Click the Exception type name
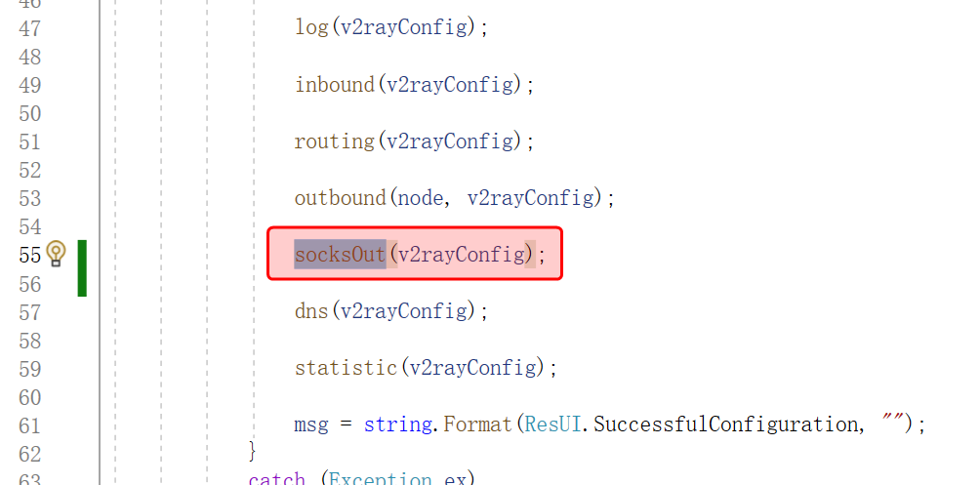Viewport: 980px width, 485px height. pos(380,479)
